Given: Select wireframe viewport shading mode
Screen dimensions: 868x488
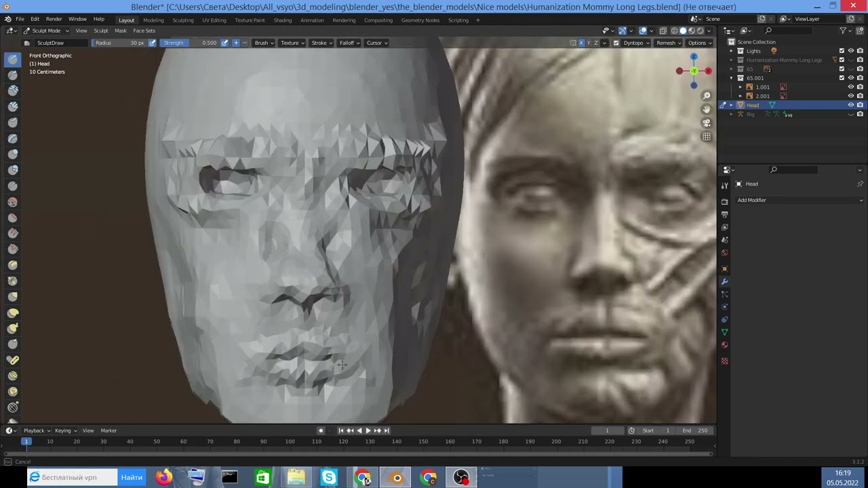Looking at the screenshot, I should tap(674, 30).
